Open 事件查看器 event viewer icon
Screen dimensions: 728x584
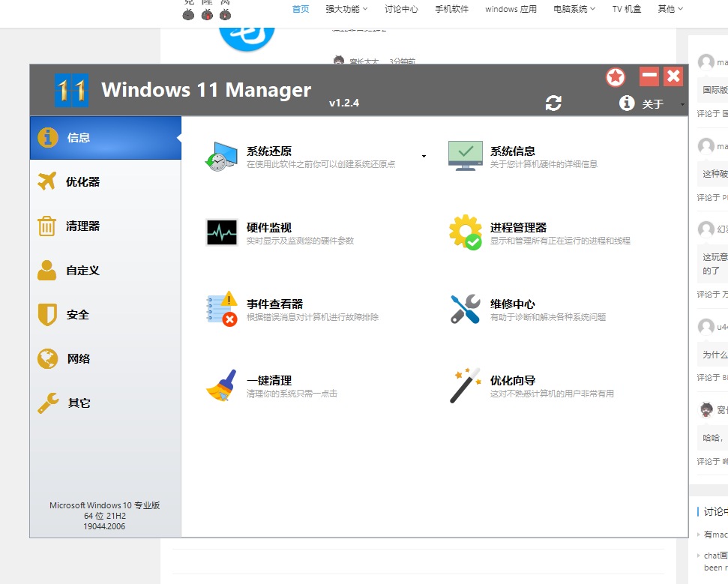coord(221,309)
